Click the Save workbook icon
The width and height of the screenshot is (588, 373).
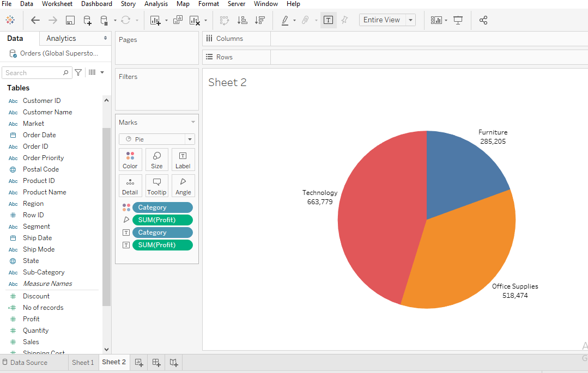[70, 20]
